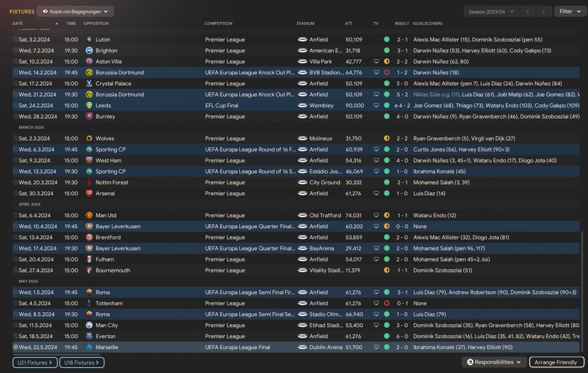Click the red loss indicator on Tottenham row
The width and height of the screenshot is (588, 373).
click(x=387, y=304)
